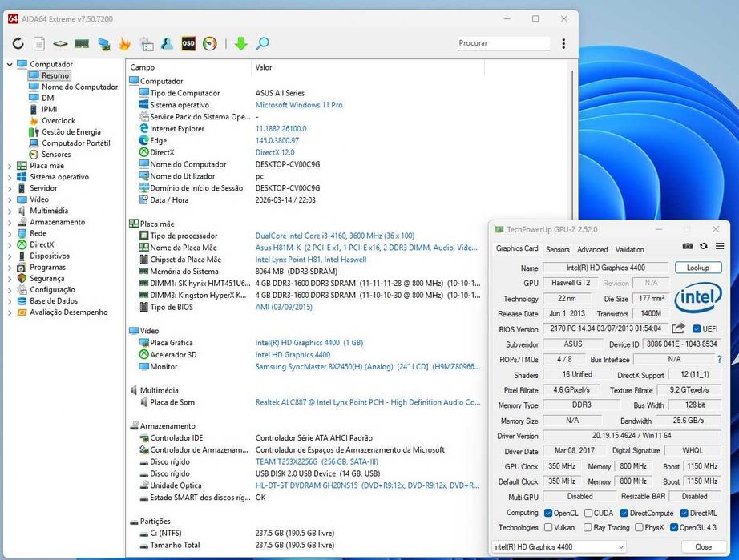The height and width of the screenshot is (560, 739).
Task: Open the GPU selection dropdown in GPU-Z
Action: (x=559, y=546)
